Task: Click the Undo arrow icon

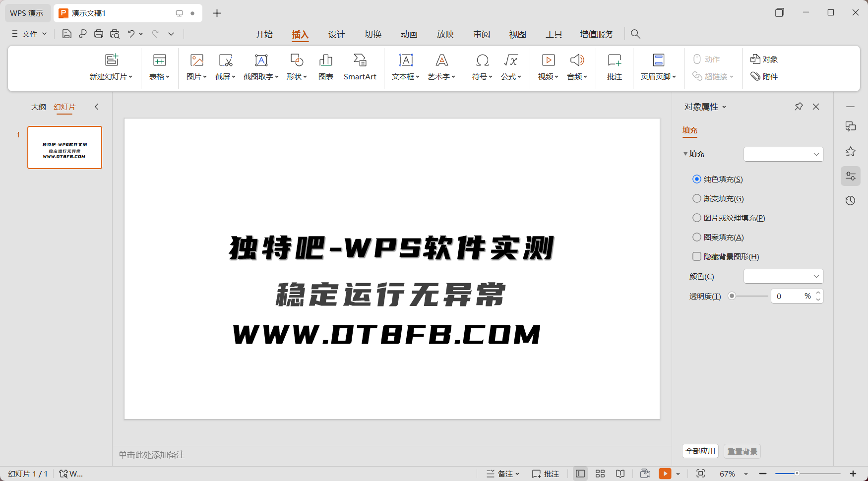Action: click(131, 34)
